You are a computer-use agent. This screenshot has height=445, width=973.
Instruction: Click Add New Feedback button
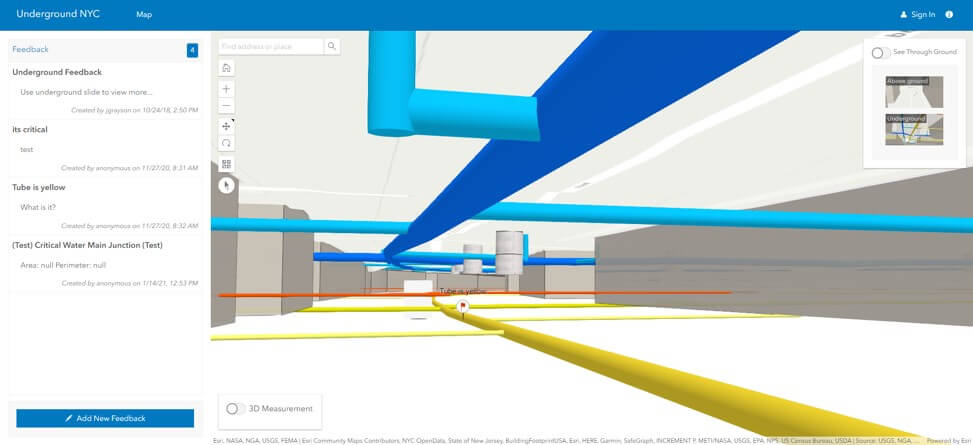tap(105, 418)
